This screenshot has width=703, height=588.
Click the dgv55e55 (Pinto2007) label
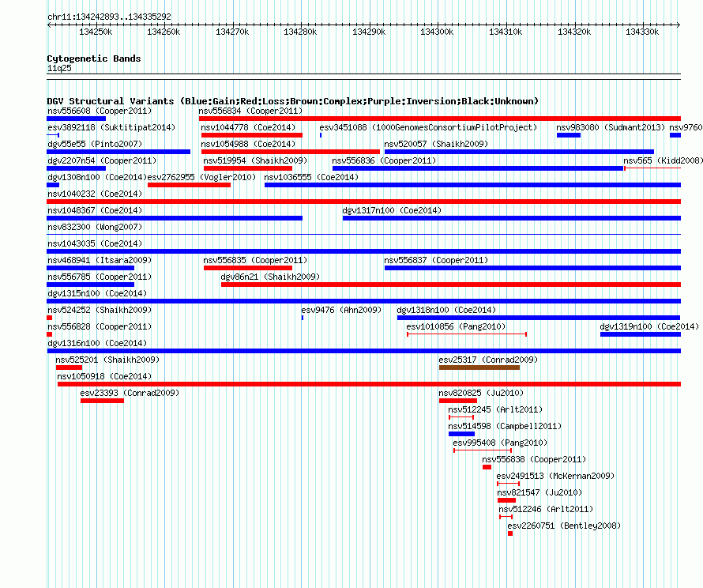click(x=95, y=144)
